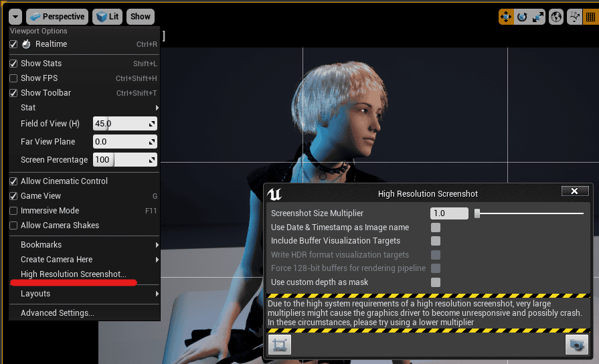Screen dimensions: 599x364
Task: Toggle Allow Cinematic Control checkbox
Action: [x=13, y=181]
